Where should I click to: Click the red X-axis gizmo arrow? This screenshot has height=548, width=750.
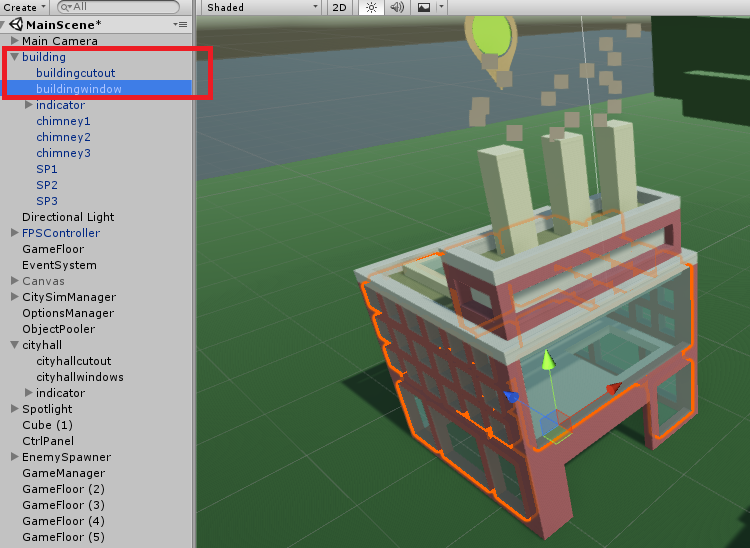(614, 388)
